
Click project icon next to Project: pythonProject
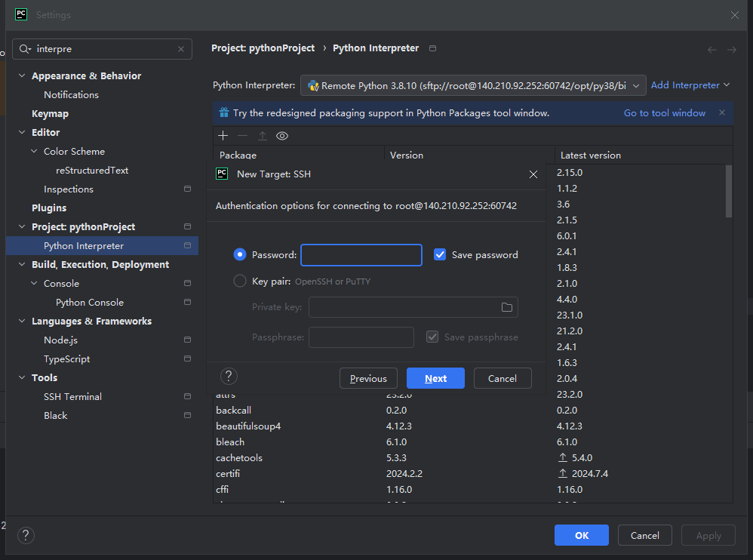coord(187,226)
